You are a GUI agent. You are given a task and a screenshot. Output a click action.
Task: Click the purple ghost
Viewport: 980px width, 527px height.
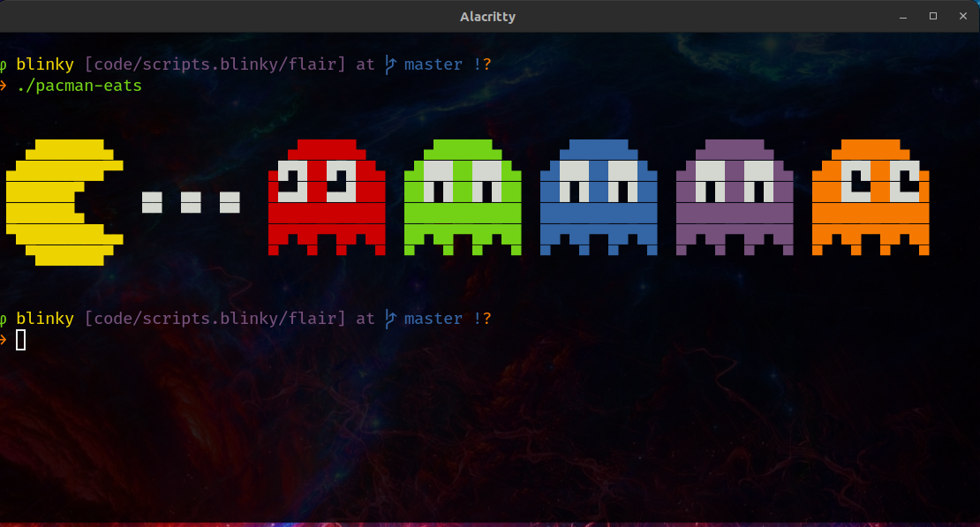735,198
